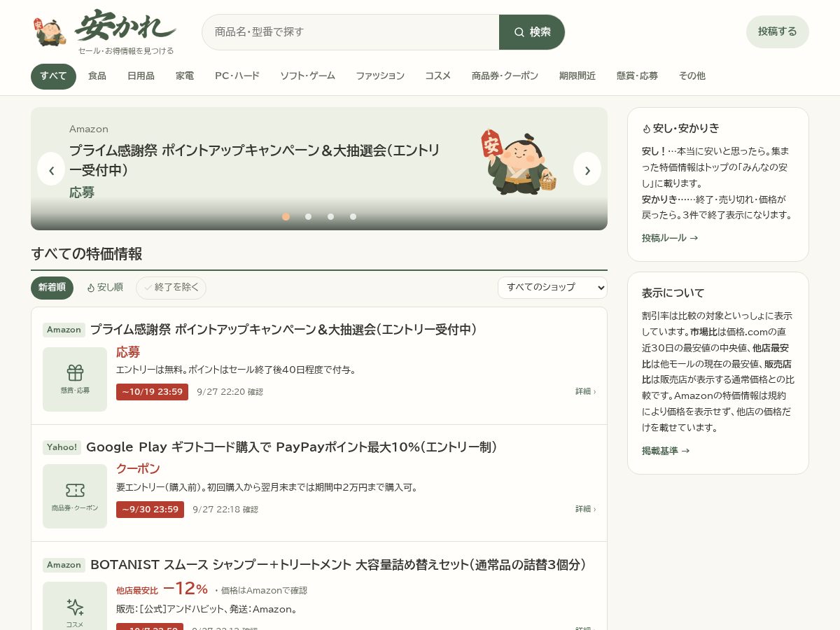Click the ~10/19 23:59 deadline badge

coord(152,392)
